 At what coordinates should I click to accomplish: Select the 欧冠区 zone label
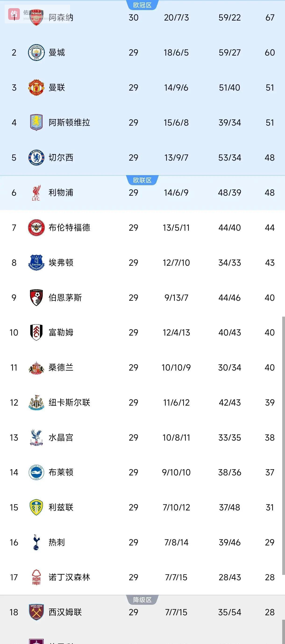(x=142, y=5)
